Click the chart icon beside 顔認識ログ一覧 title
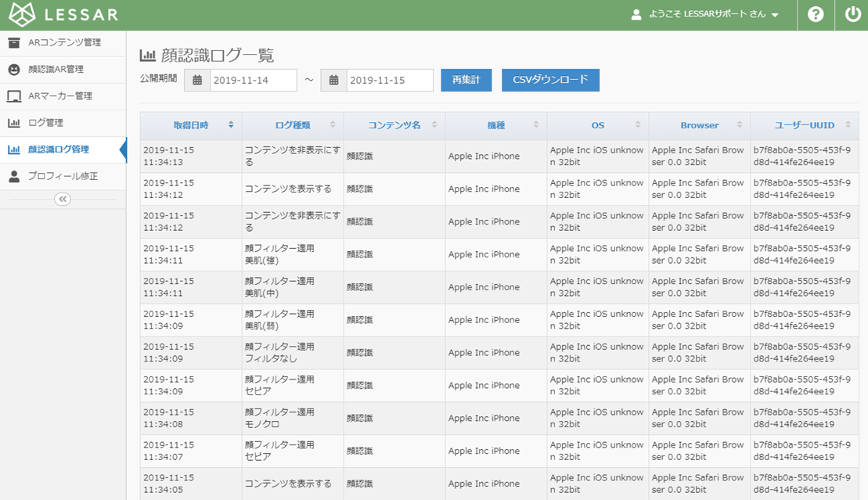This screenshot has height=500, width=868. tap(148, 55)
